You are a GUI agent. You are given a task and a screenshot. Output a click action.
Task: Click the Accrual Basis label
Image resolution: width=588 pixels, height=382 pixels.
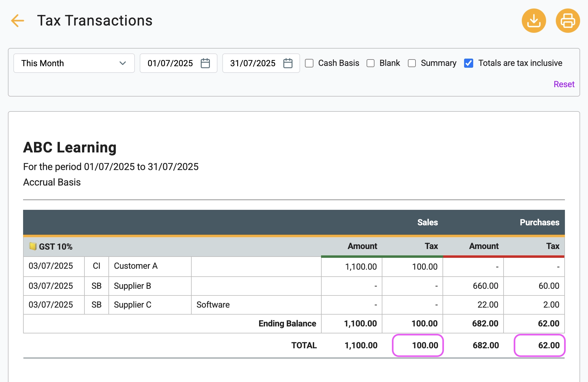(52, 182)
